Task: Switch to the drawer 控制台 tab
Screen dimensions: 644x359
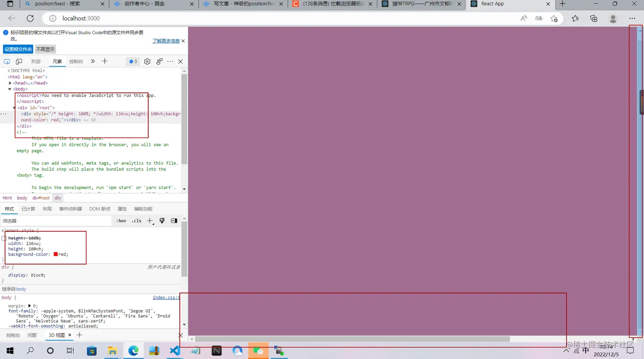Action: click(13, 335)
